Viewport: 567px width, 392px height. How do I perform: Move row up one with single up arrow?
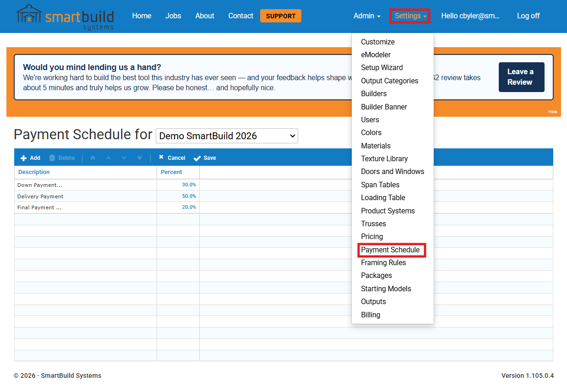pyautogui.click(x=109, y=158)
